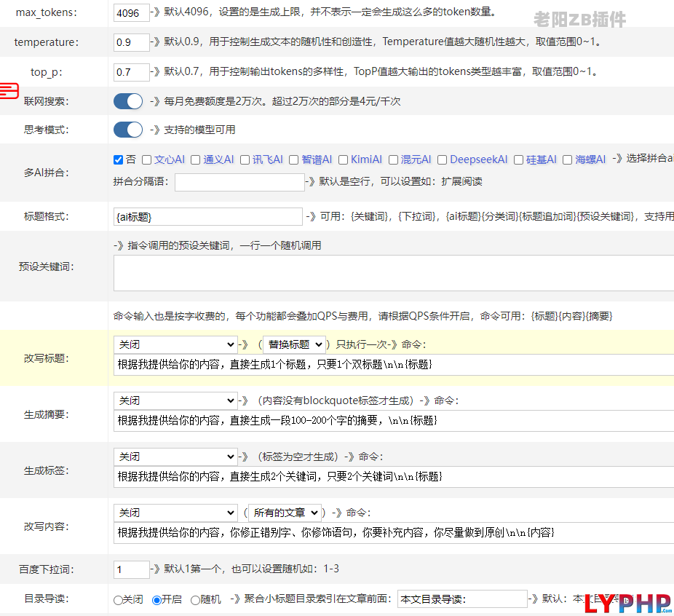This screenshot has width=674, height=616.
Task: Toggle the 联网搜索 switch
Action: 128,101
